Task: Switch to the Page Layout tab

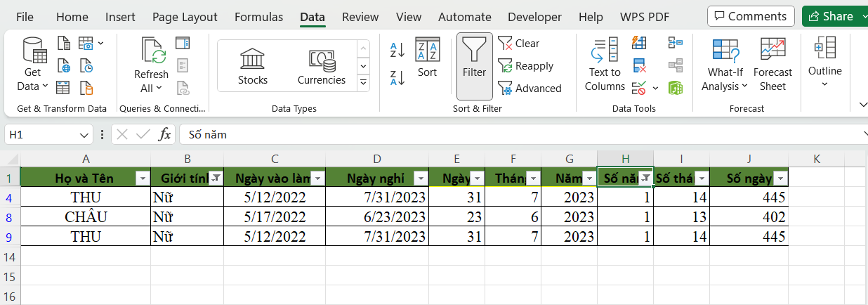Action: [185, 17]
